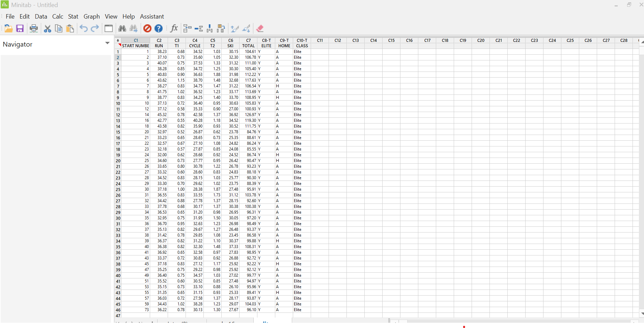This screenshot has width=644, height=328.
Task: Open the Stat menu
Action: [73, 17]
